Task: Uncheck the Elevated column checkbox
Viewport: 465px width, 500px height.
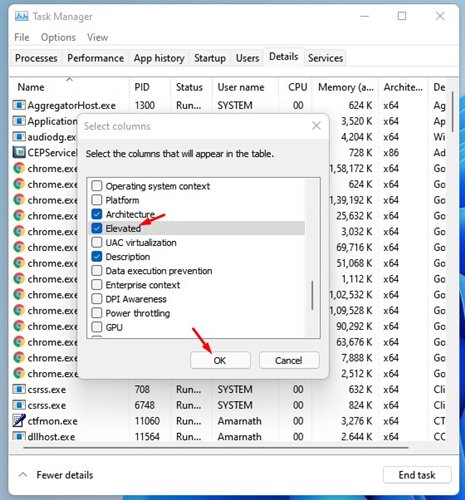Action: pyautogui.click(x=97, y=228)
